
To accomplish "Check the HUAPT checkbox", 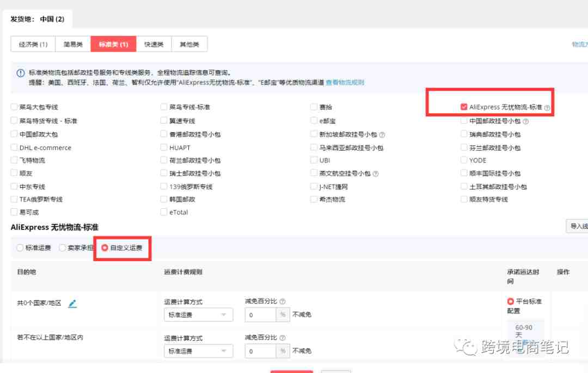I will coord(164,147).
